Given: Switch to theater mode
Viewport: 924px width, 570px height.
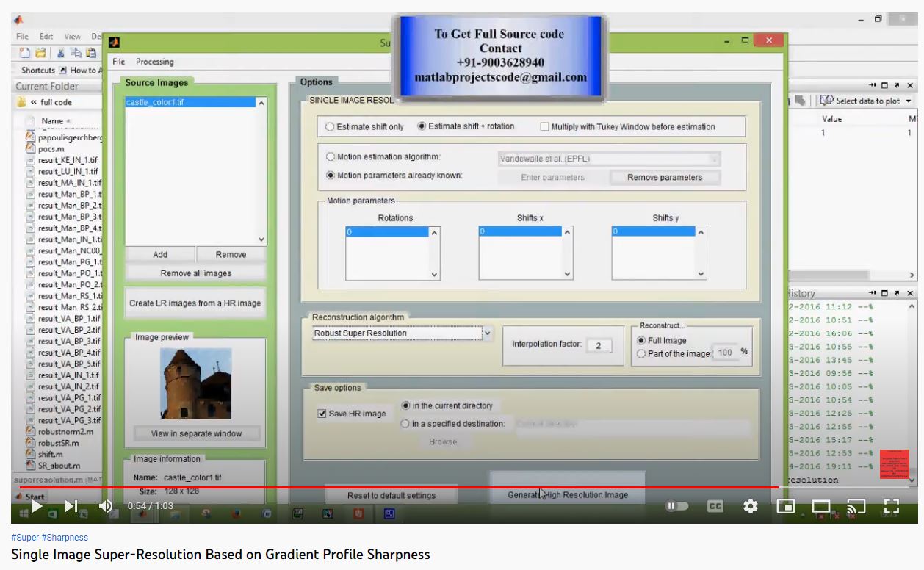Looking at the screenshot, I should [820, 506].
